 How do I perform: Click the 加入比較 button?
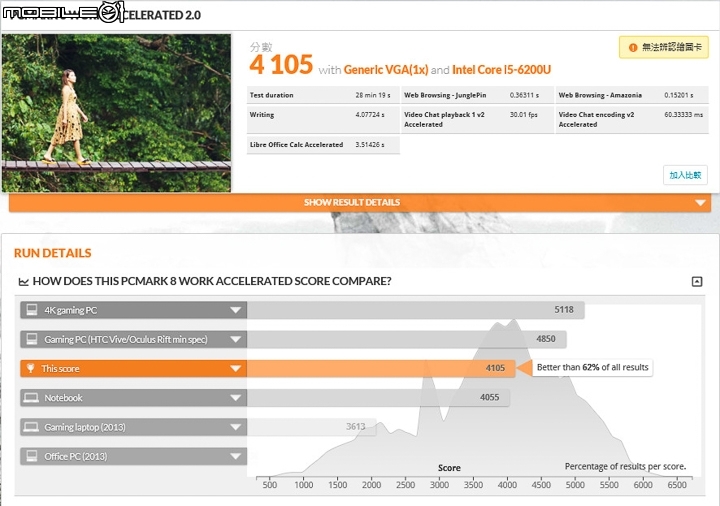685,175
